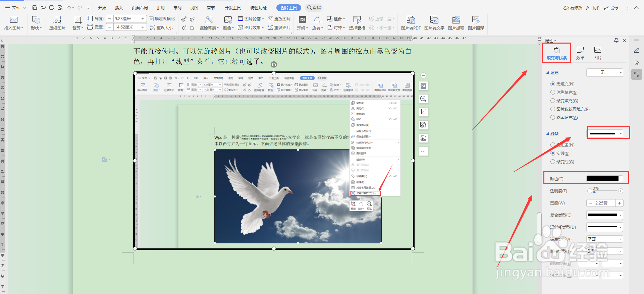Screen dimensions: 644x294
Task: Click 图片转文字 image-to-text icon
Action: (434, 20)
